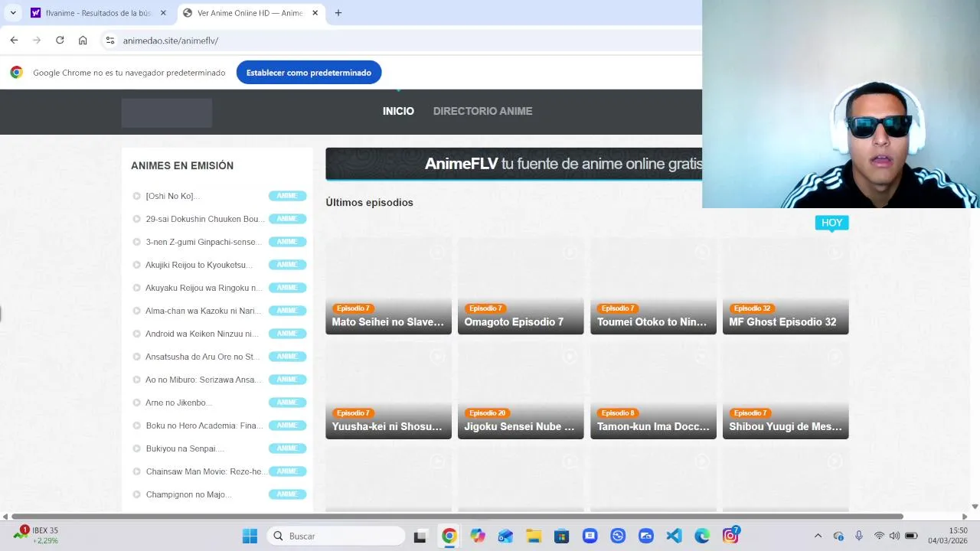Click the AnimeFLV banner headline
Viewport: 980px width, 551px height.
[563, 164]
